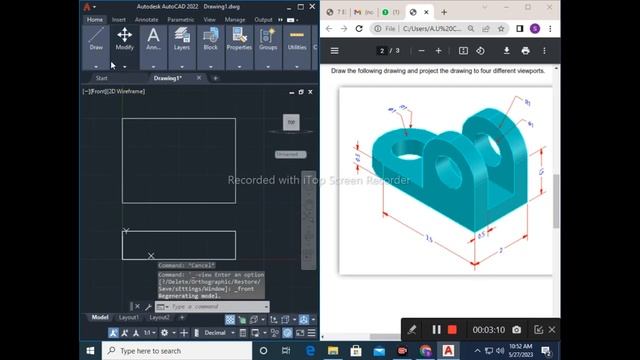Image resolution: width=640 pixels, height=360 pixels.
Task: Expand the Layers panel dropdown arrow
Action: click(x=182, y=67)
